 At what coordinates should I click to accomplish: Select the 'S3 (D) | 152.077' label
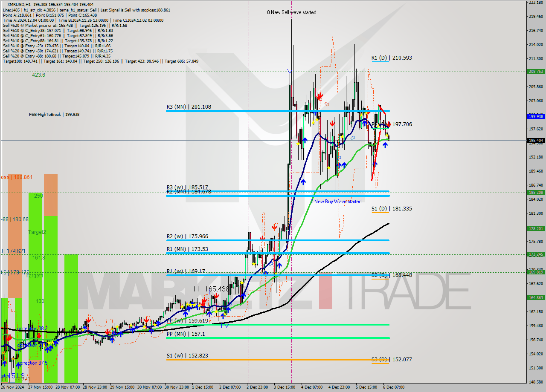pyautogui.click(x=392, y=359)
